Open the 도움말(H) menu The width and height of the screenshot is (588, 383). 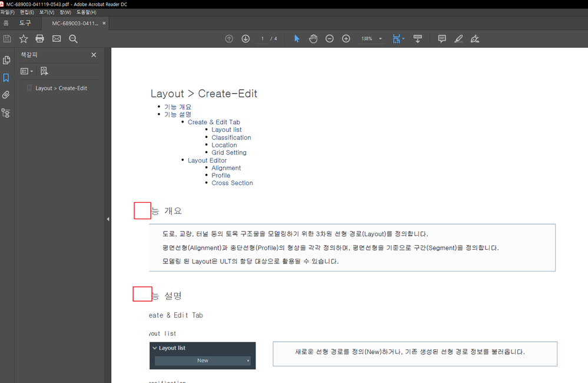coord(87,12)
